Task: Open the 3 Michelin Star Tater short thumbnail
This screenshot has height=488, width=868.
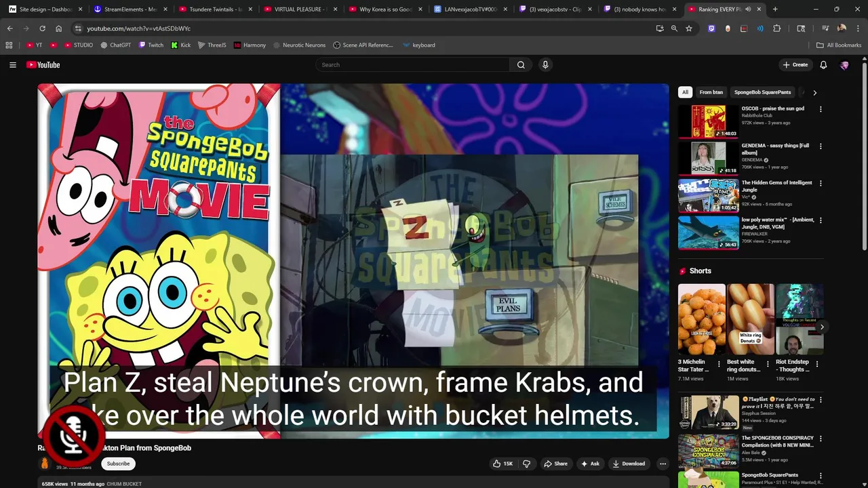Action: (702, 319)
